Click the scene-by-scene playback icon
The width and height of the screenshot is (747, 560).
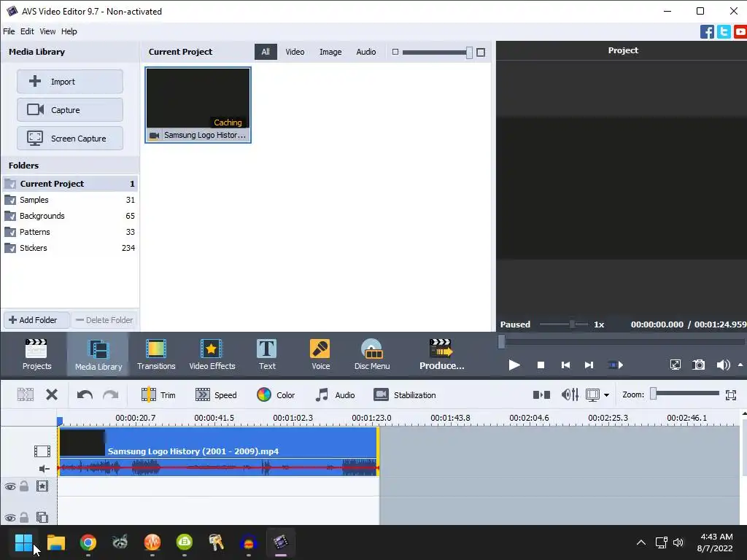tap(615, 365)
